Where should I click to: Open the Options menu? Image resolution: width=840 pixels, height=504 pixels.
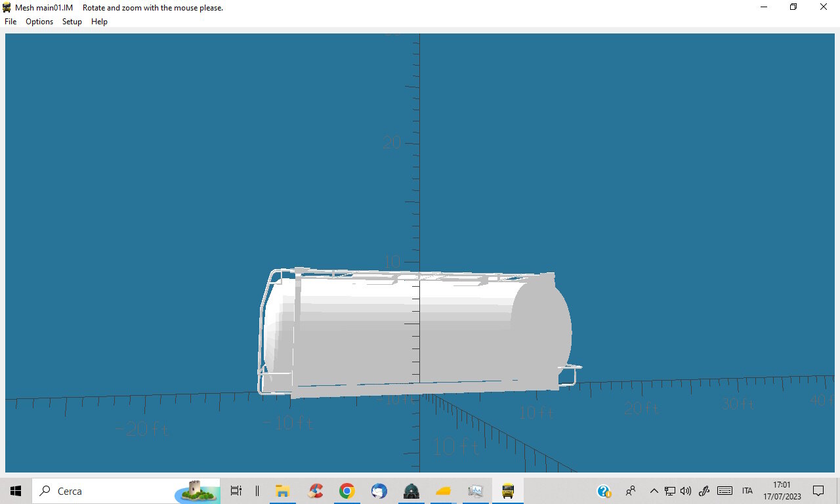[x=39, y=22]
